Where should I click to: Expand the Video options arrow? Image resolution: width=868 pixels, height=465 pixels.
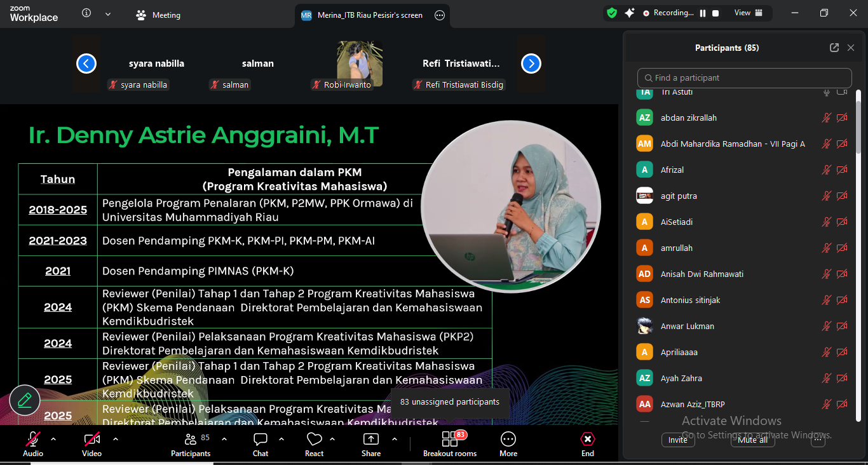116,439
